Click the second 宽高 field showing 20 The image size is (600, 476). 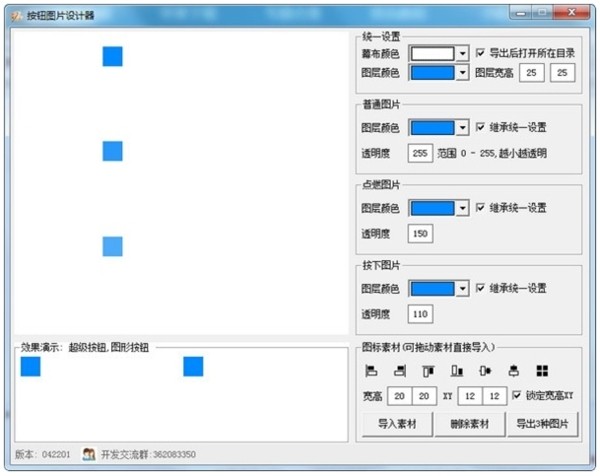pos(424,396)
